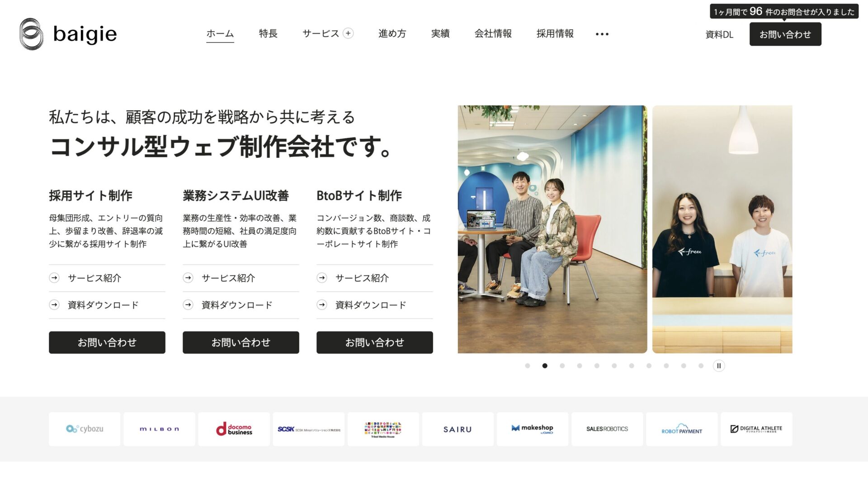This screenshot has width=868, height=504.
Task: Expand the サービス menu plus icon
Action: tap(348, 33)
